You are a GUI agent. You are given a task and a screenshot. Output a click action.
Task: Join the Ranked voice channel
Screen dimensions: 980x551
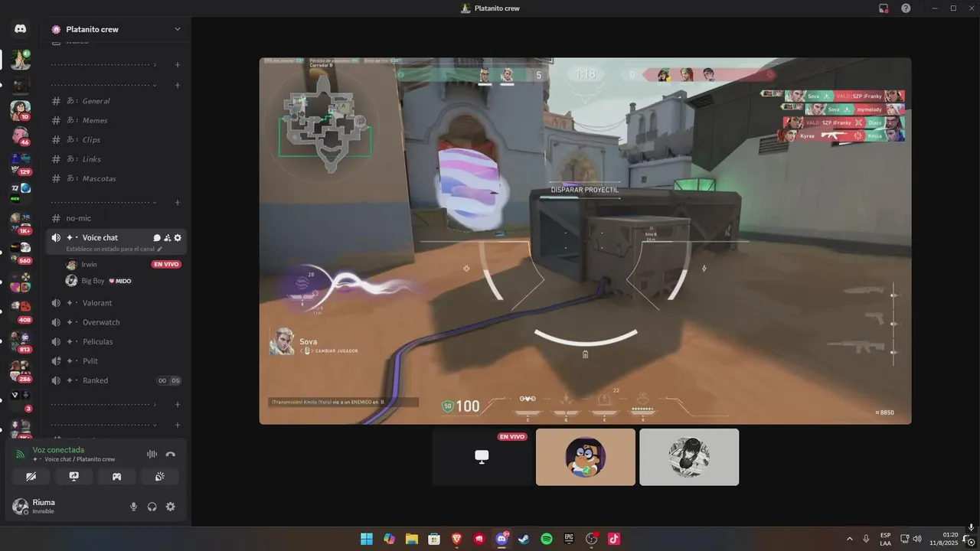click(116, 380)
